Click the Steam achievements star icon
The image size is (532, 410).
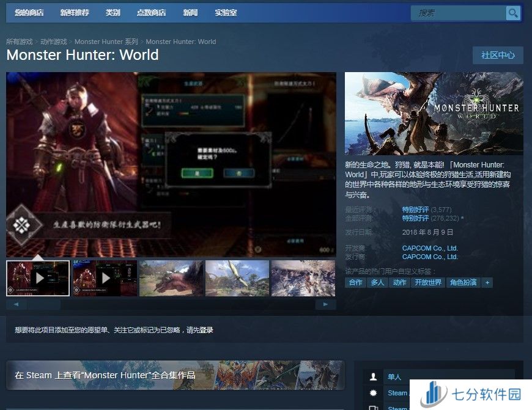(x=373, y=393)
